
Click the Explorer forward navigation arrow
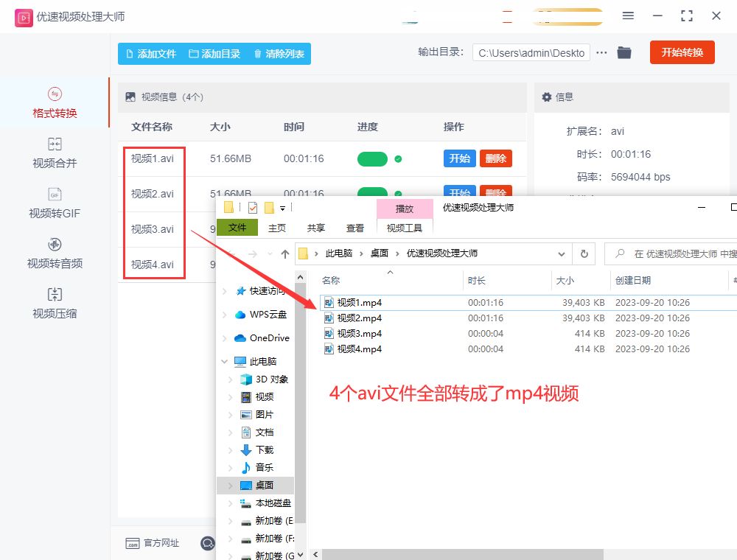(253, 254)
